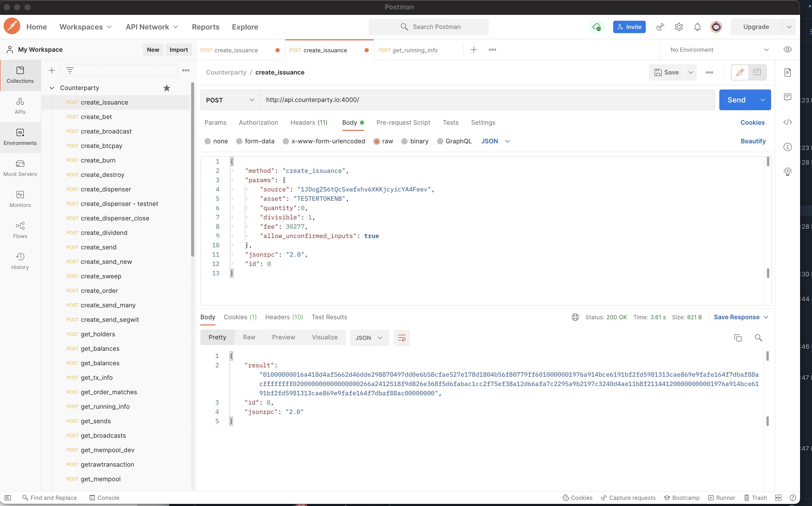Select x-www-form-urlencoded radio button
Screen dimensions: 812x506
coord(286,141)
